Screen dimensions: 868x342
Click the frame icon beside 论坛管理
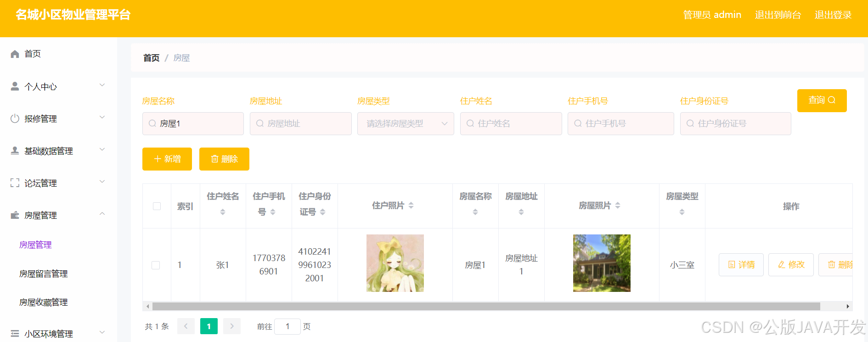click(15, 182)
